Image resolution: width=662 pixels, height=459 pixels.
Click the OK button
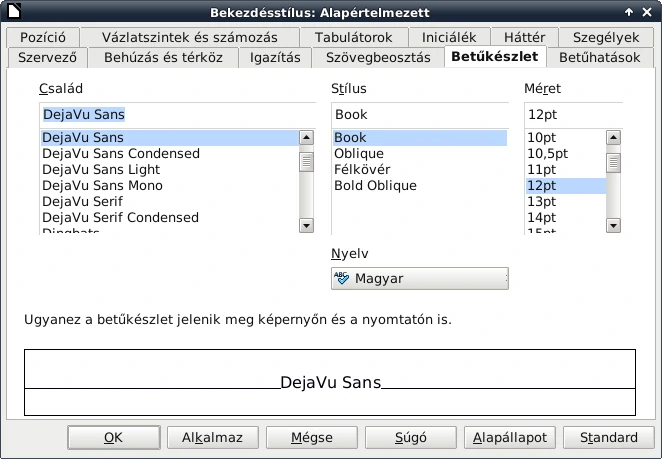tap(114, 437)
